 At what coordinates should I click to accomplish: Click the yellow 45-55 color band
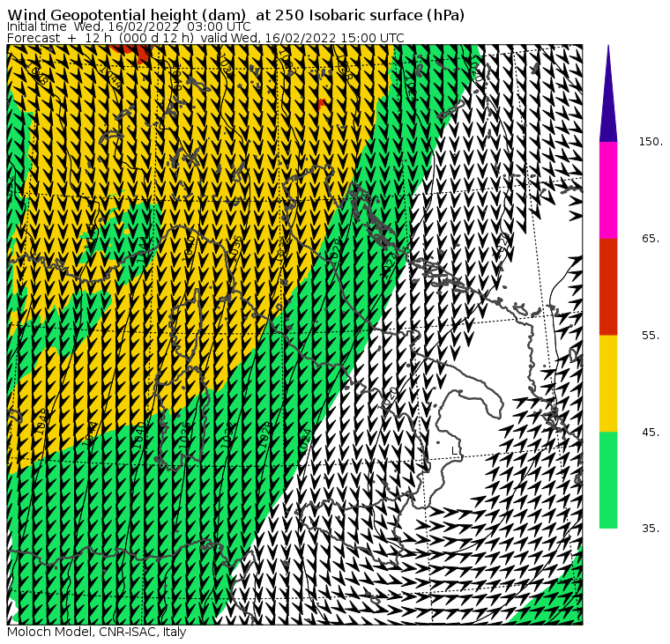[x=608, y=383]
